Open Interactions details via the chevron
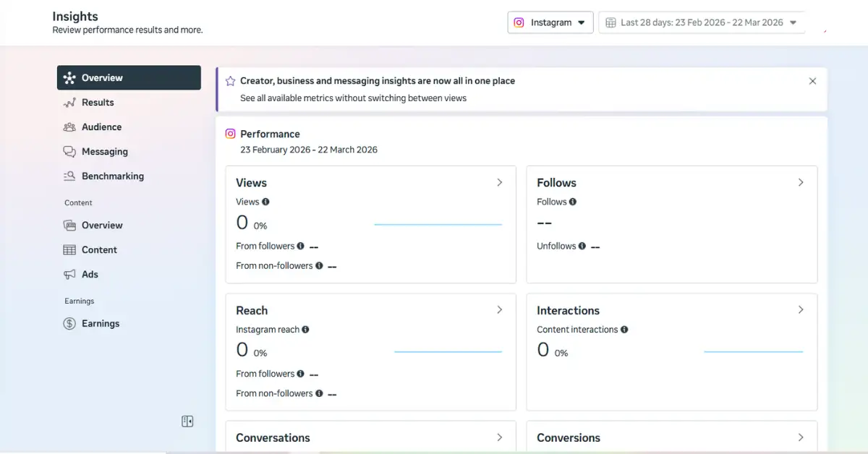 point(801,309)
